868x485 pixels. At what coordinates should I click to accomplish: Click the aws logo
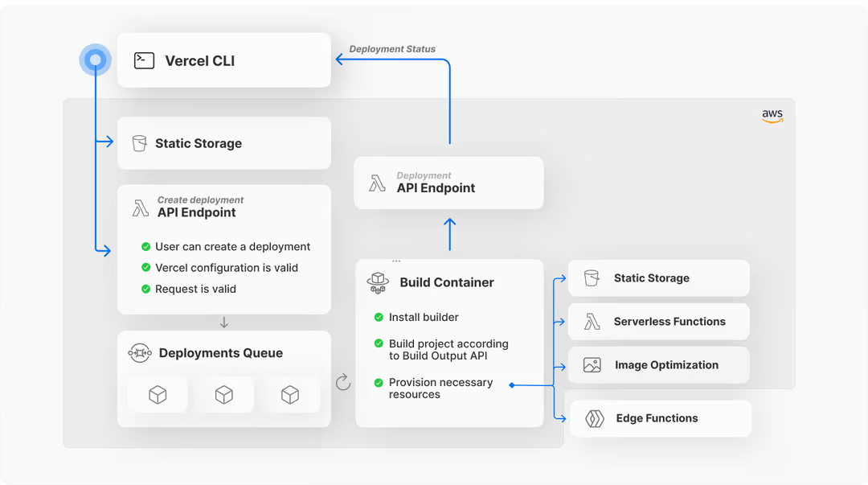click(772, 115)
